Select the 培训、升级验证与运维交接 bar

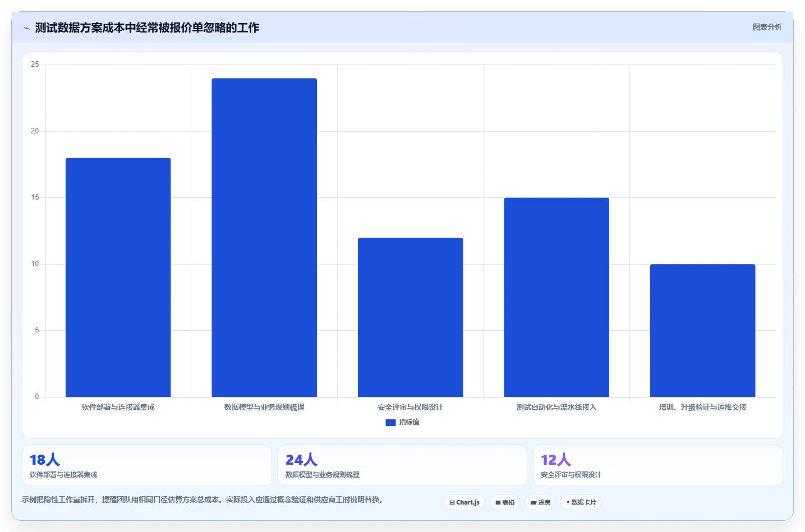703,331
